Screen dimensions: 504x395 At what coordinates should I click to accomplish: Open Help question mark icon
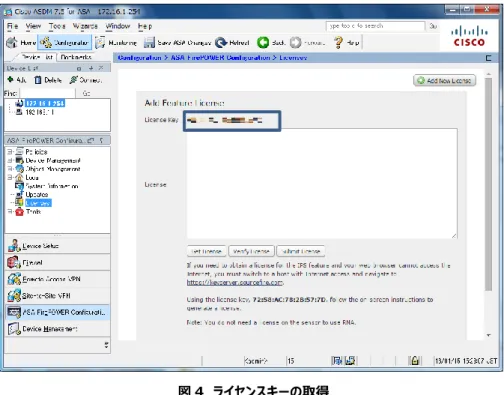pos(338,42)
